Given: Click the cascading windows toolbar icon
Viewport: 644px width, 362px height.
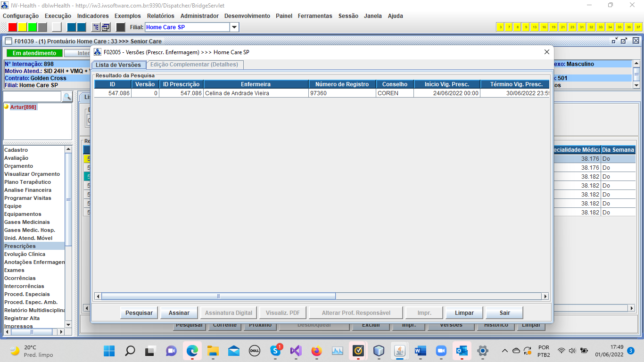Looking at the screenshot, I should click(x=106, y=27).
